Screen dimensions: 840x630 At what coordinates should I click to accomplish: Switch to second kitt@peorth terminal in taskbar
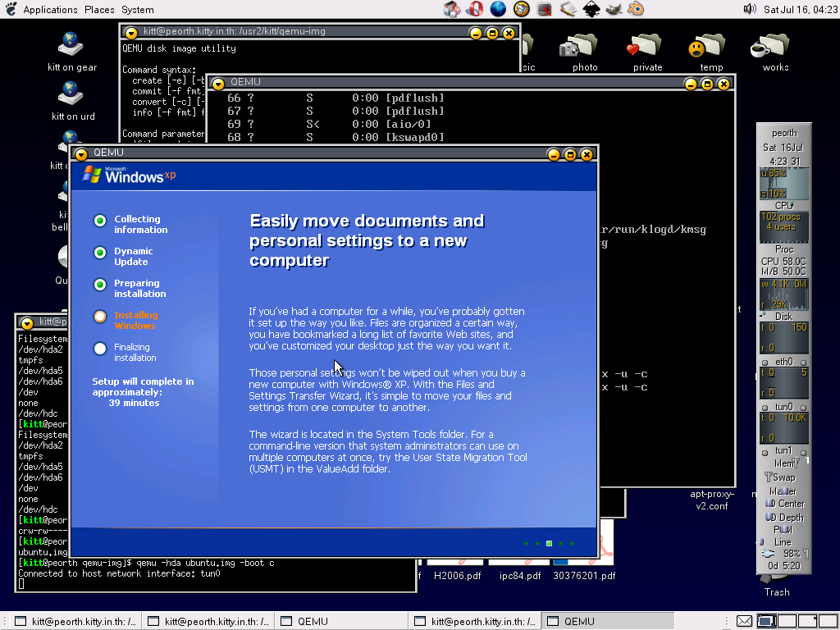pyautogui.click(x=208, y=622)
